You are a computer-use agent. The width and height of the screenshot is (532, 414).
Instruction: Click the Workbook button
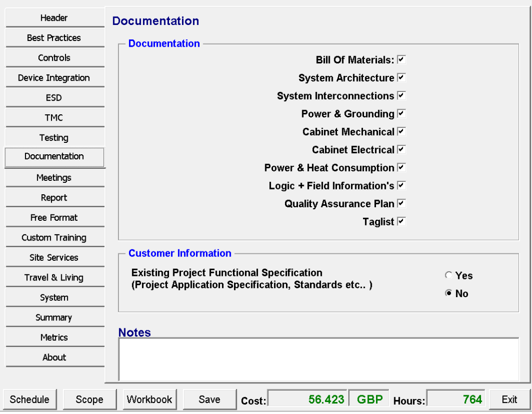(x=149, y=399)
